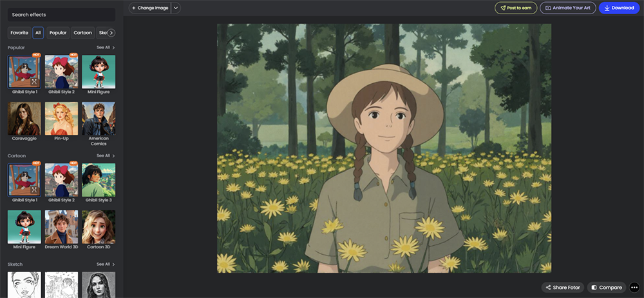The height and width of the screenshot is (298, 644).
Task: Pick the second Sketch line-art thumbnail
Action: coord(61,285)
